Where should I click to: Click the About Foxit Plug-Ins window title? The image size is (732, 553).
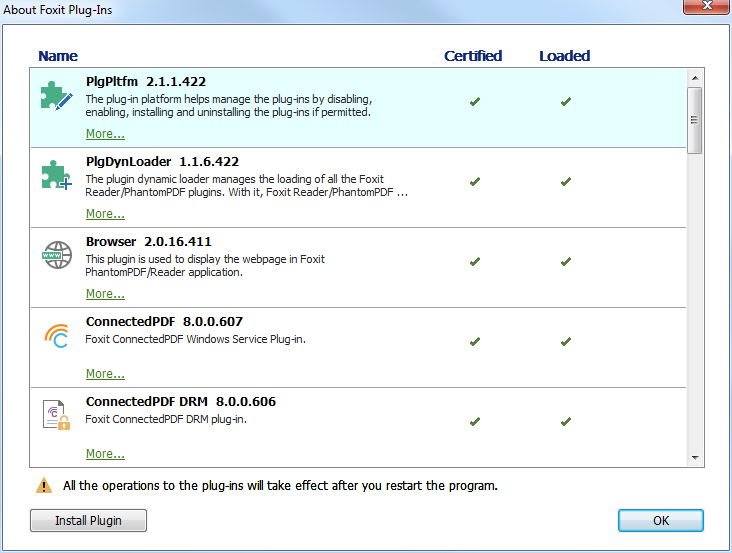pyautogui.click(x=58, y=10)
